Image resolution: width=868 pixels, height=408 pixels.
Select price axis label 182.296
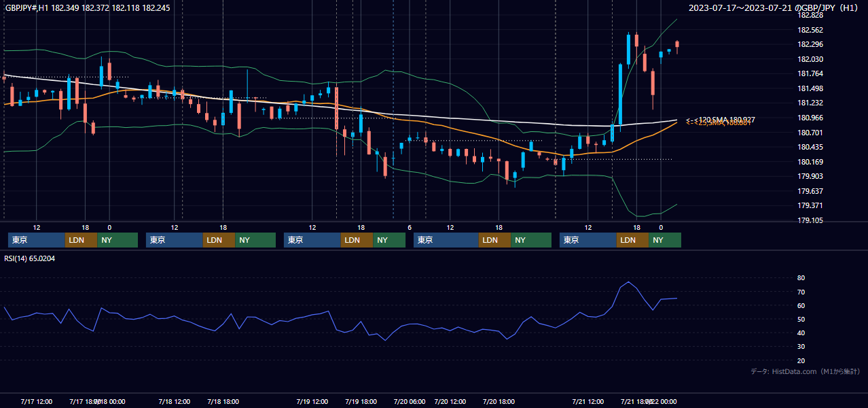pyautogui.click(x=811, y=45)
